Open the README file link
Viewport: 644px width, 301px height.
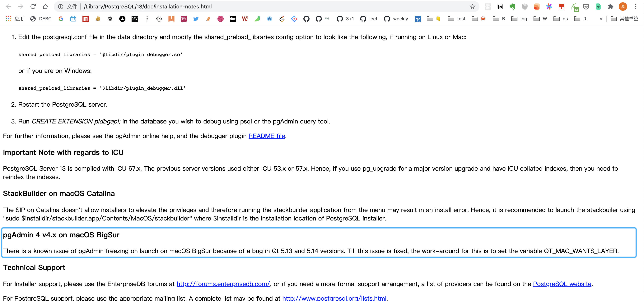point(267,136)
